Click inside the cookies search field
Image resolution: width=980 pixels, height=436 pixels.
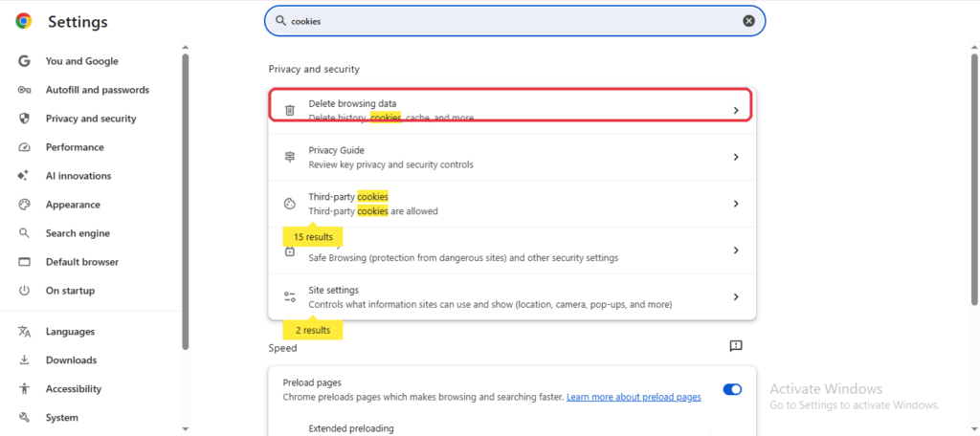point(515,21)
